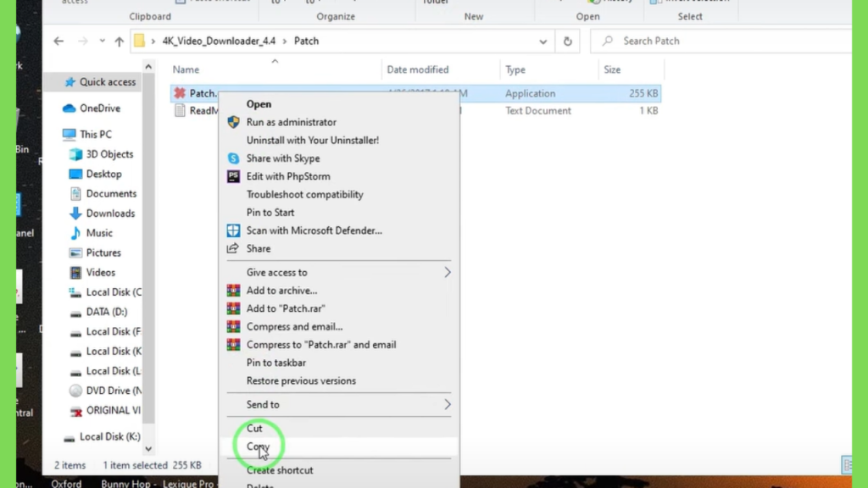Image resolution: width=868 pixels, height=488 pixels.
Task: Sort files by Type column header
Action: 515,69
